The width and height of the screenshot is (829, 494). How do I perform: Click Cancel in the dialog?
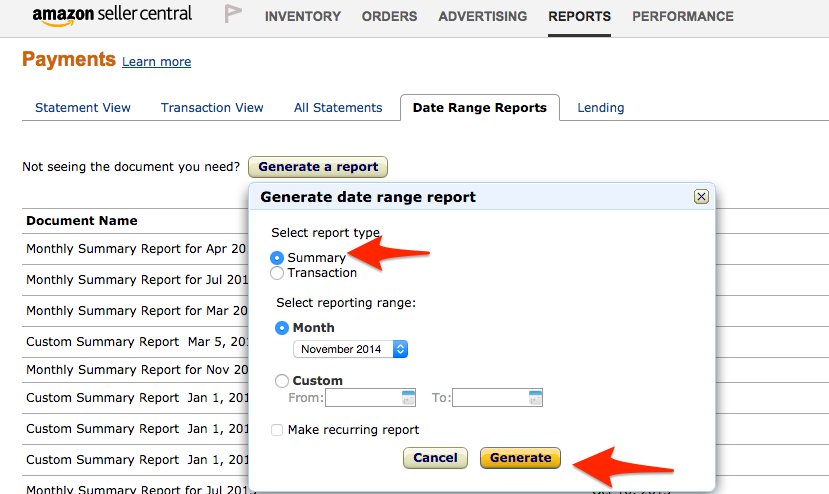pos(435,458)
